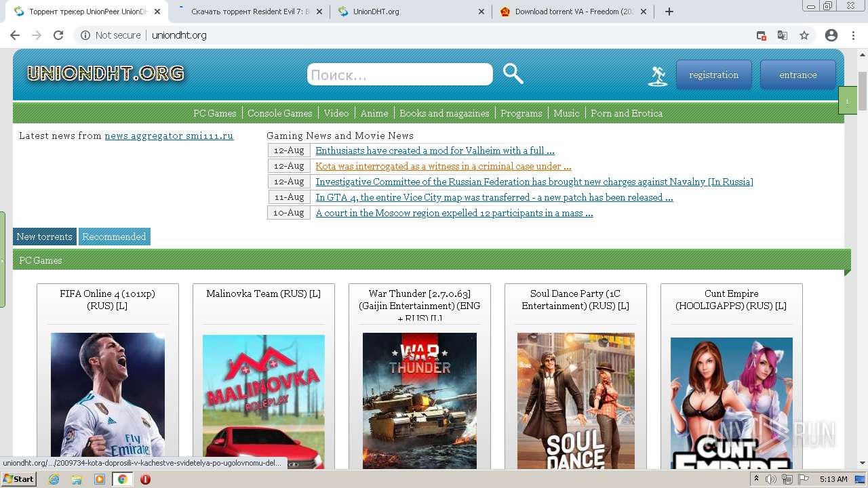Click the running person icon near registration
Image resolution: width=868 pixels, height=488 pixels.
657,75
